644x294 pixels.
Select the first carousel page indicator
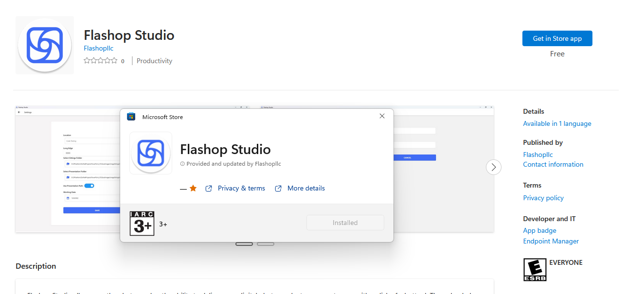click(244, 243)
